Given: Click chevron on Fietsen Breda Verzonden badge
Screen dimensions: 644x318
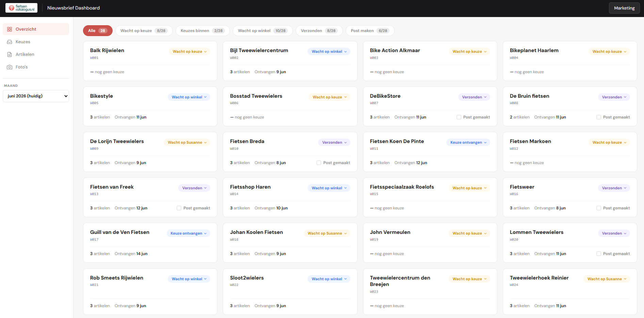Looking at the screenshot, I should (346, 143).
